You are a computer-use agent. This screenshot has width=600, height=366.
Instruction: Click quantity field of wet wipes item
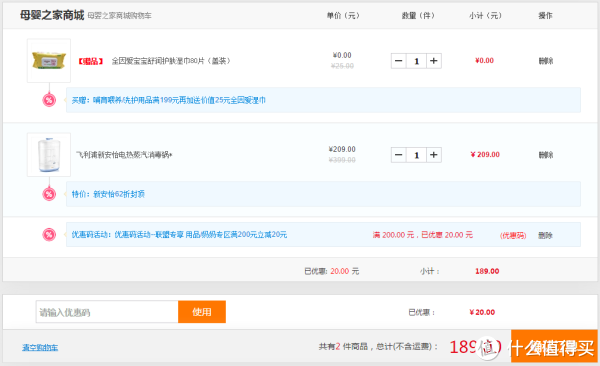[416, 61]
